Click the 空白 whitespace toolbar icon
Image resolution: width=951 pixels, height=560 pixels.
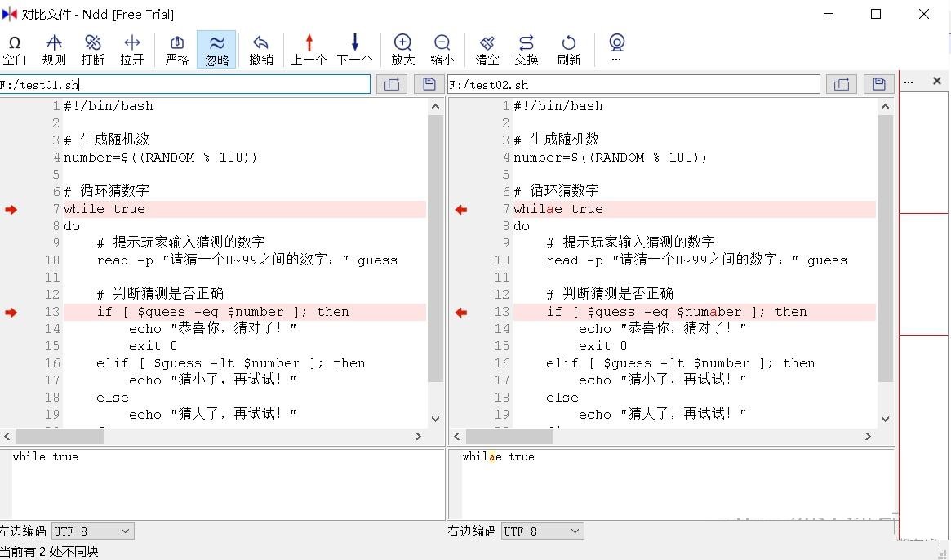tap(15, 50)
